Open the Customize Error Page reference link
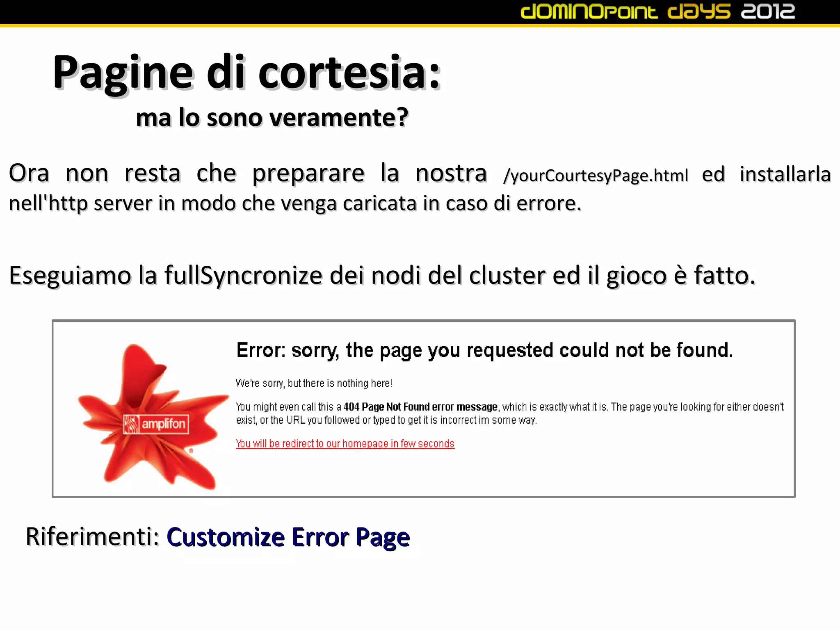 pos(288,537)
